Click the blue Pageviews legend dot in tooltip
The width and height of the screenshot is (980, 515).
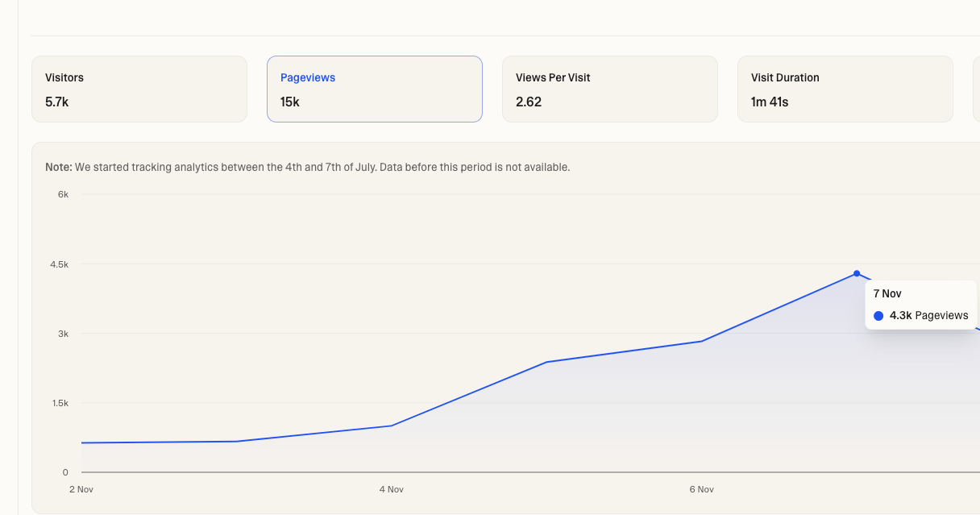878,316
